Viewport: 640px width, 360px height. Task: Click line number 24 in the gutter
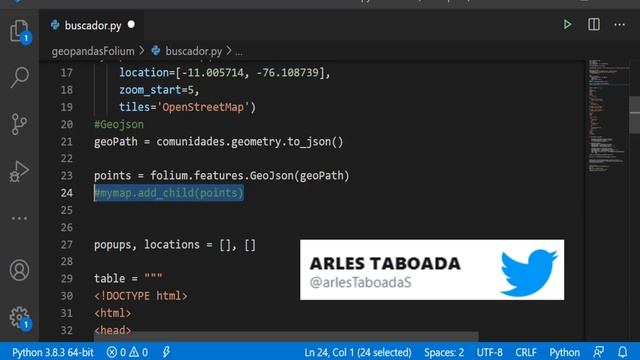click(67, 193)
